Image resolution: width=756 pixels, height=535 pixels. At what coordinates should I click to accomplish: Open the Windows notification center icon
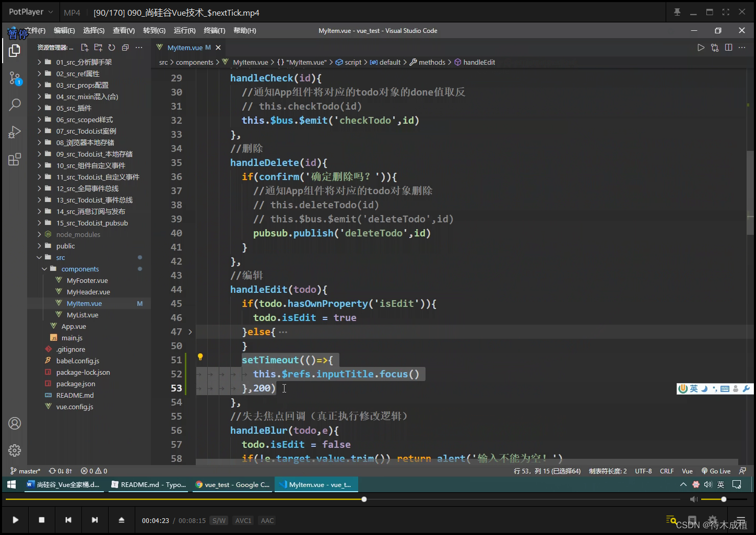click(737, 484)
